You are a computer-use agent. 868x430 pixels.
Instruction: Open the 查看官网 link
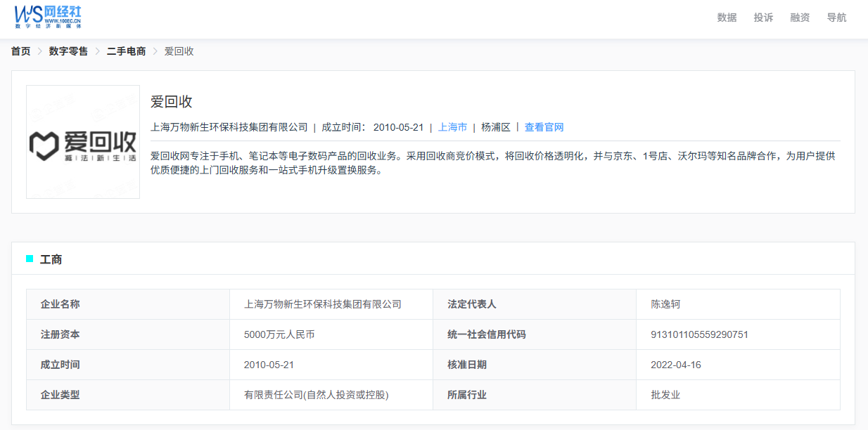544,127
